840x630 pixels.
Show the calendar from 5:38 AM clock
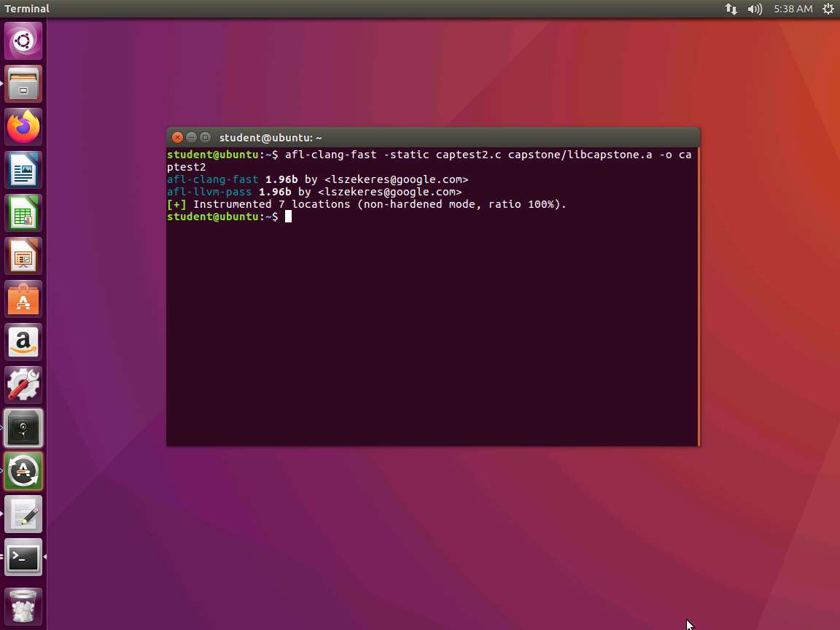click(793, 9)
